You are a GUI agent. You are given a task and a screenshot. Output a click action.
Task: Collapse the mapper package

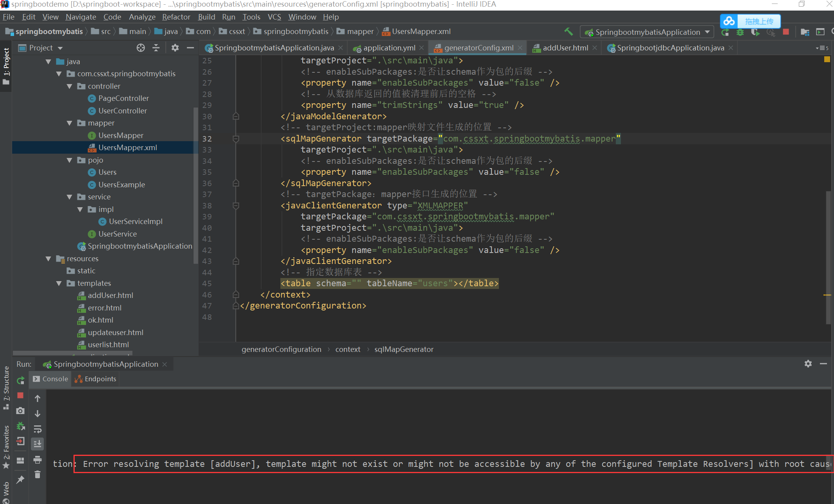click(x=70, y=123)
